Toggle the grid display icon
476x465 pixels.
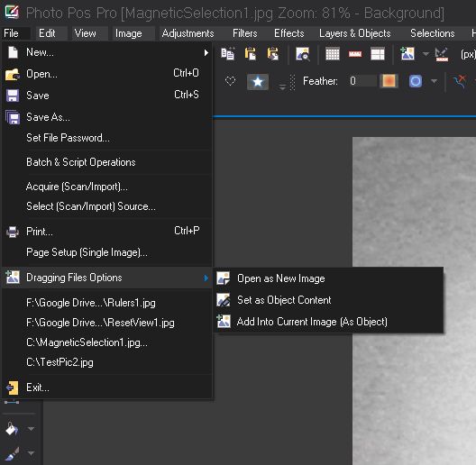(x=333, y=54)
